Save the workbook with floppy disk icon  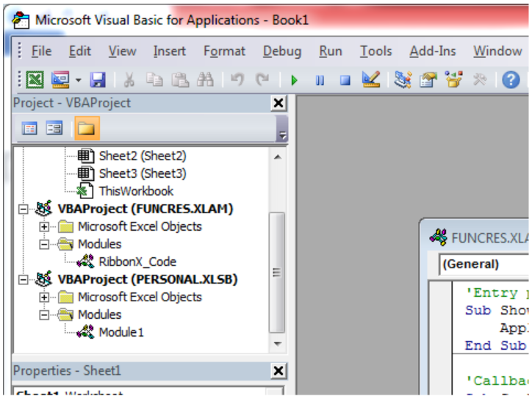click(98, 80)
